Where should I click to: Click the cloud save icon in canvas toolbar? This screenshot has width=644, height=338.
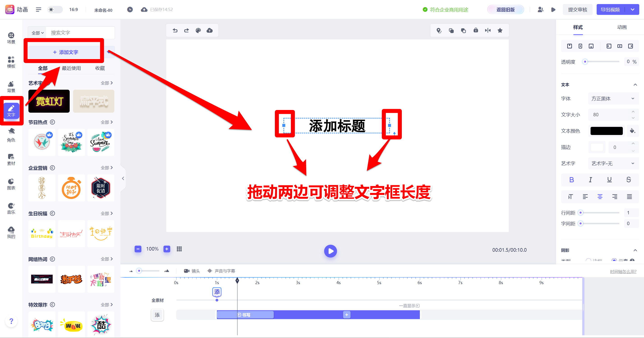[209, 30]
